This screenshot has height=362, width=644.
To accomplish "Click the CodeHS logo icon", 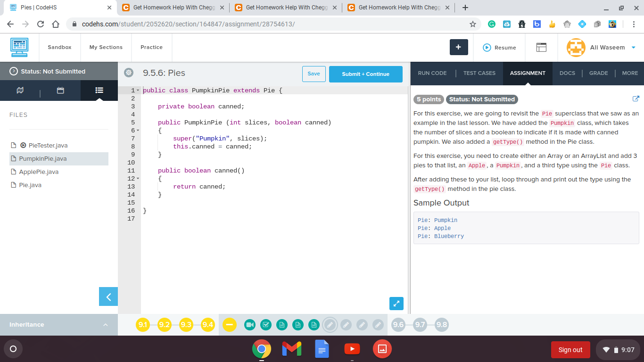I will [19, 47].
